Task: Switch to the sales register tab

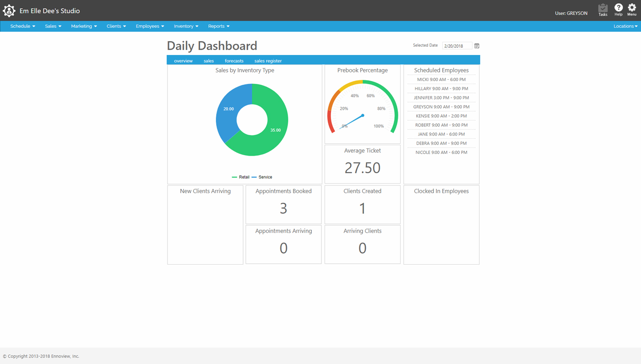Action: point(268,61)
